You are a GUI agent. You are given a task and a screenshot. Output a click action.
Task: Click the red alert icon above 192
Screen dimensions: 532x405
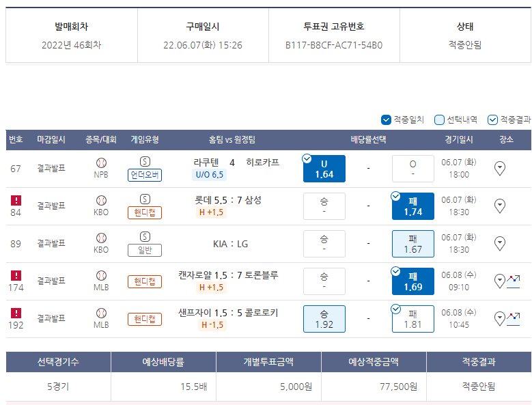16,313
